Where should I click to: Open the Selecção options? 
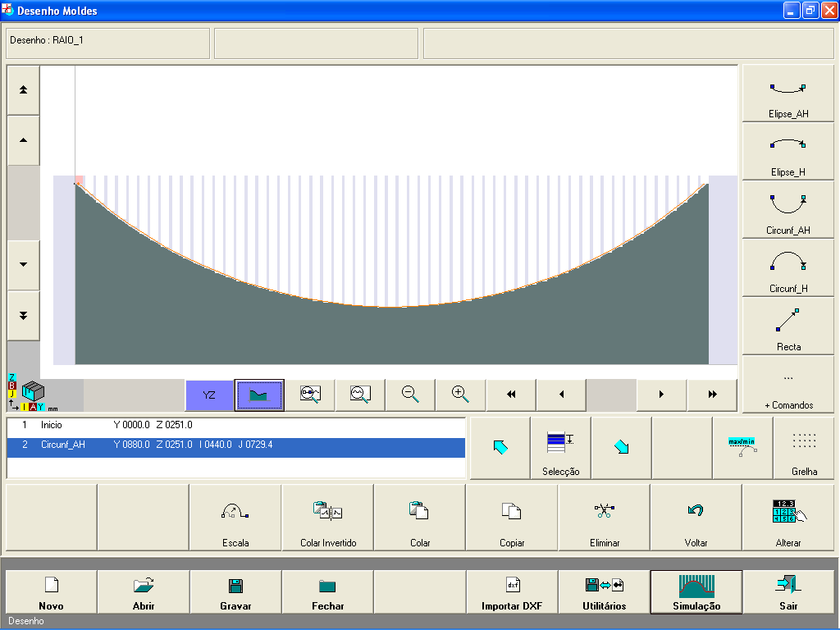coord(560,449)
